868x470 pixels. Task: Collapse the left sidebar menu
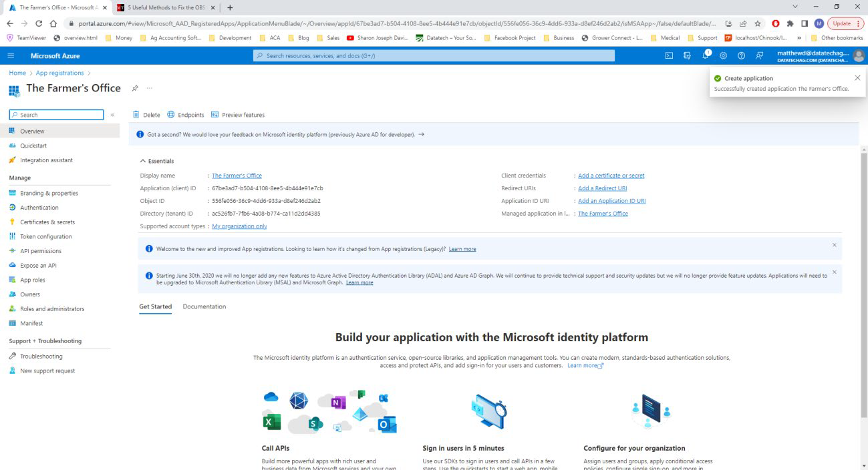[x=112, y=115]
